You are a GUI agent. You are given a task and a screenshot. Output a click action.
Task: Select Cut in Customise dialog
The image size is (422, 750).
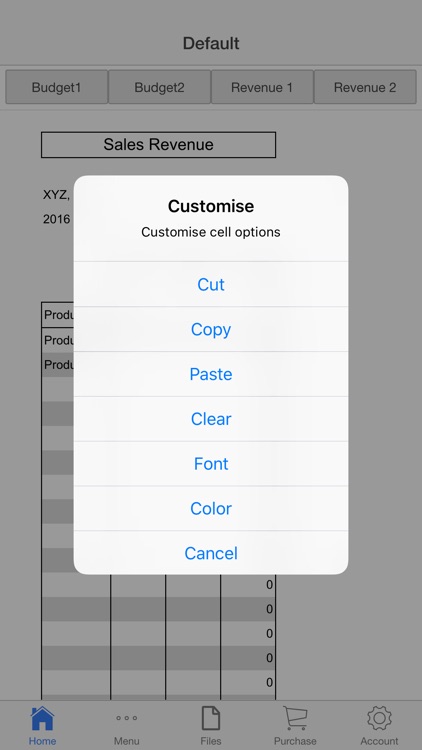[x=211, y=284]
